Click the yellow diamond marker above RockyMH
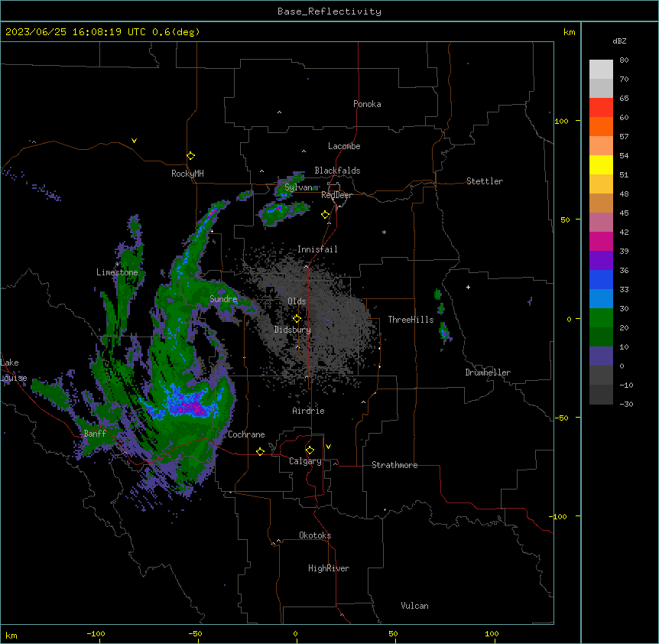Viewport: 659px width, 644px height. pyautogui.click(x=191, y=156)
